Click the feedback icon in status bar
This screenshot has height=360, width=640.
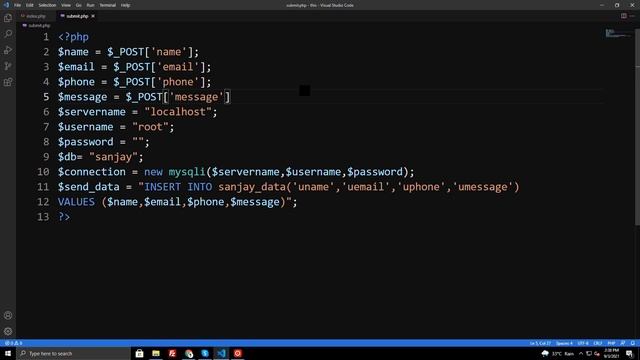coord(623,343)
